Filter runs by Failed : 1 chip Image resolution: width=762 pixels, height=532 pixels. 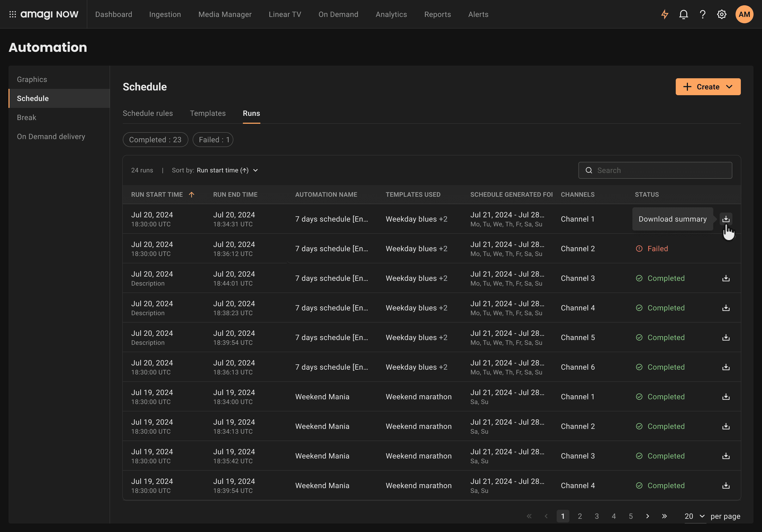213,140
